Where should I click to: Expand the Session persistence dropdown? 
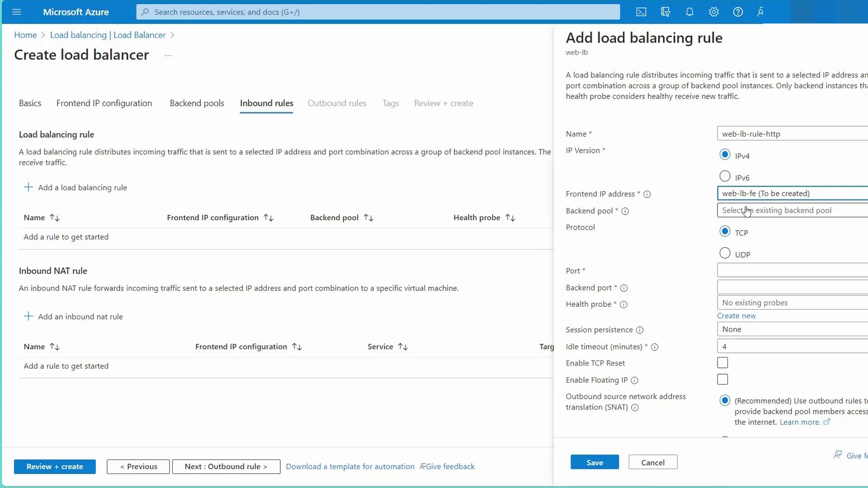click(791, 329)
